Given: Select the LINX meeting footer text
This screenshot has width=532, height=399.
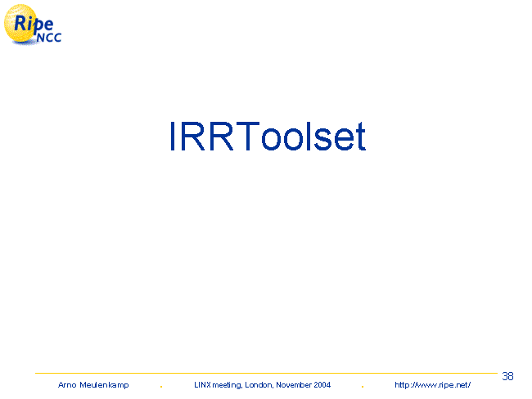Looking at the screenshot, I should coord(262,385).
